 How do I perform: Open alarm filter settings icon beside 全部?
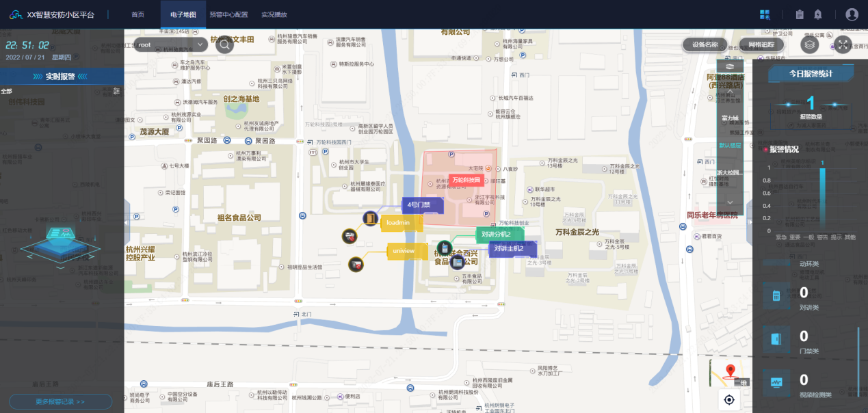[116, 91]
